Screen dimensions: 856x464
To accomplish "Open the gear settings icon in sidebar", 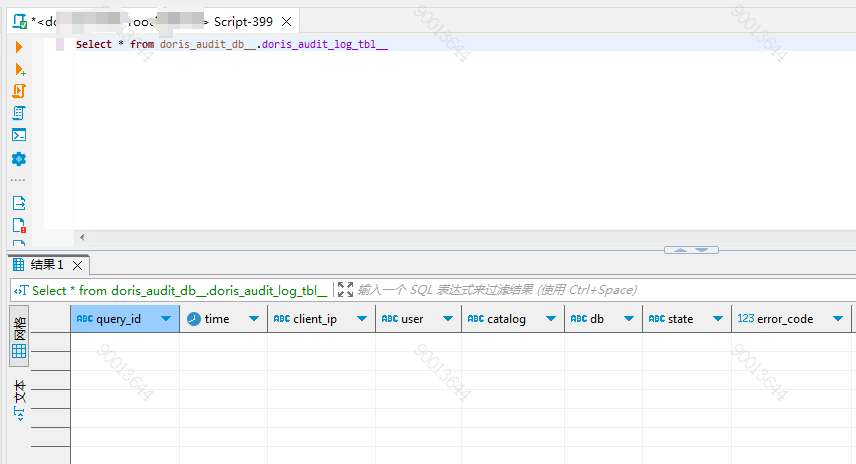I will [x=18, y=159].
